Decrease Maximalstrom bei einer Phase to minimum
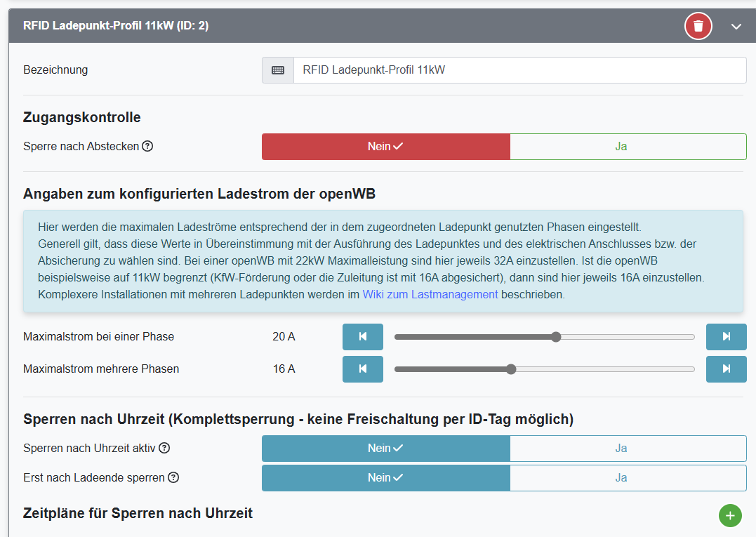Image resolution: width=756 pixels, height=537 pixels. pyautogui.click(x=363, y=336)
